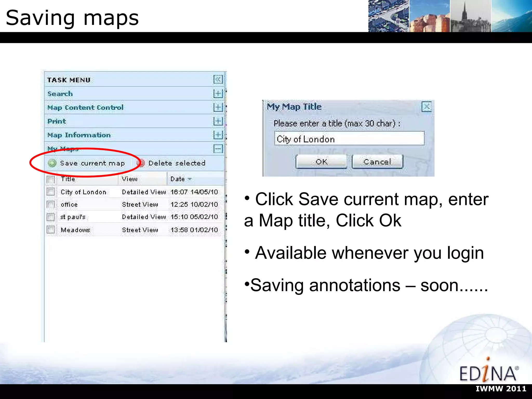The width and height of the screenshot is (532, 399).
Task: Collapse the My Maps section
Action: [218, 149]
